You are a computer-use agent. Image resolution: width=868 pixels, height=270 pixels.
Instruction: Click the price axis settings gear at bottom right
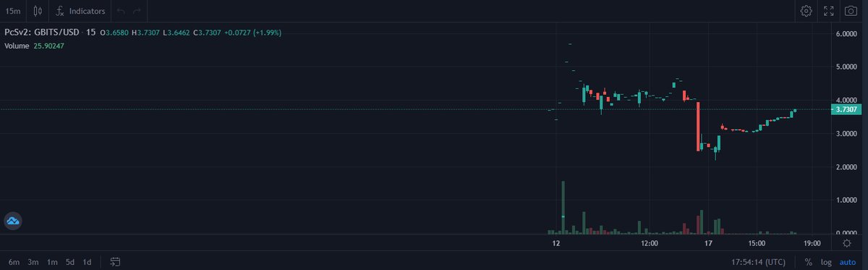[846, 243]
